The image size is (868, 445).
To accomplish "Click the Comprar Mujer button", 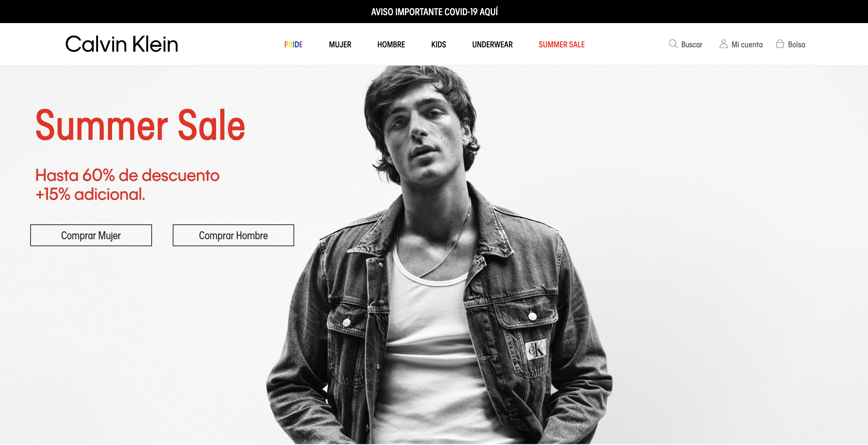I will [x=91, y=235].
